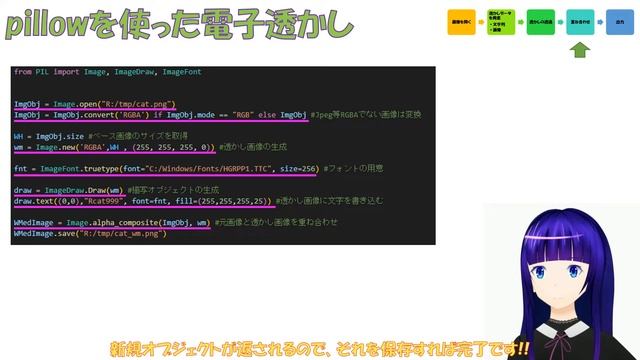Click the '#フォントの用意' comment

[x=353, y=168]
